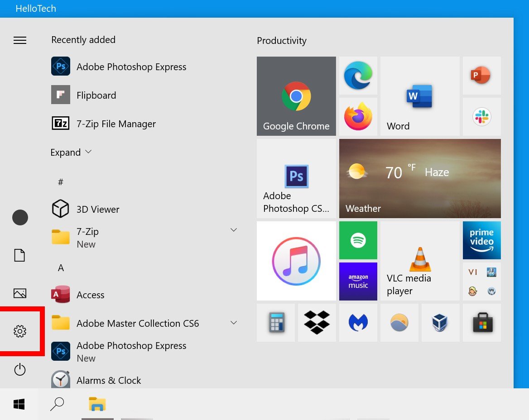Click the Productivity group title

pyautogui.click(x=282, y=40)
